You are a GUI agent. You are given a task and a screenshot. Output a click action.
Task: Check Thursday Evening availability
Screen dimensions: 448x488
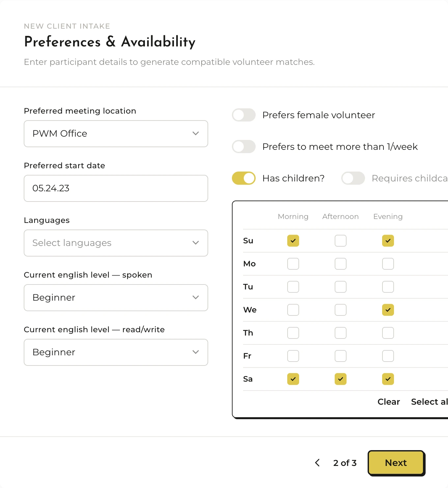388,333
